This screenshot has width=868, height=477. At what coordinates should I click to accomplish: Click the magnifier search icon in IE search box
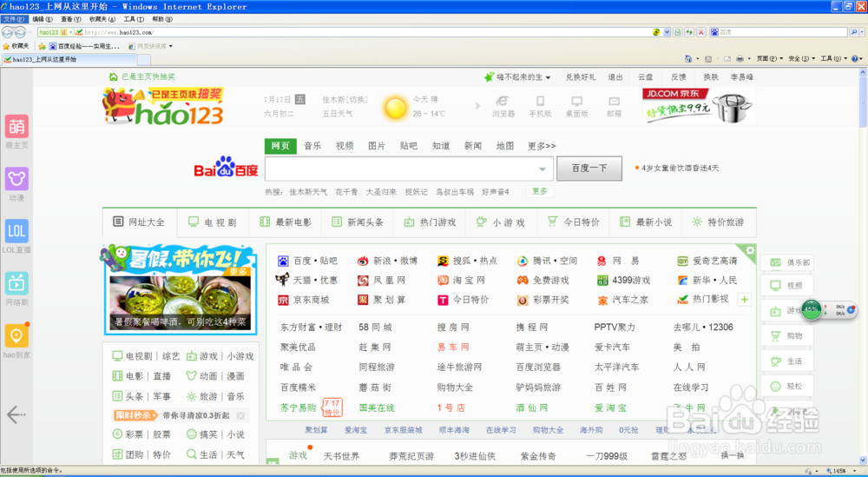pyautogui.click(x=853, y=33)
